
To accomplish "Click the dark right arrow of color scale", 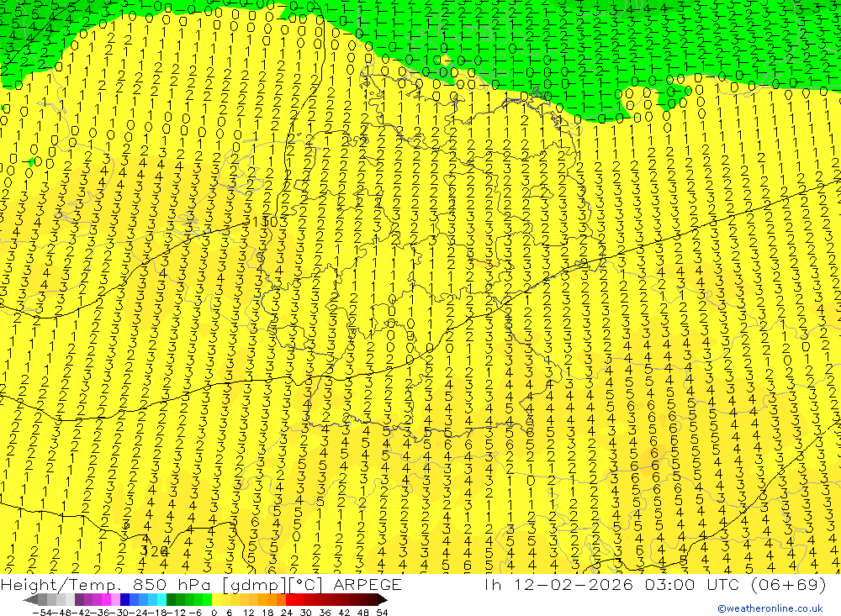I will point(383,599).
